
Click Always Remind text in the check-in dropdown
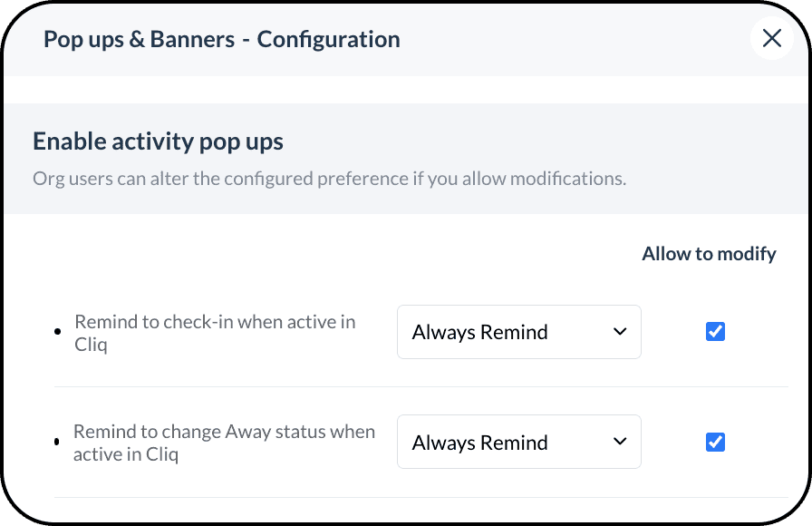[x=479, y=332]
